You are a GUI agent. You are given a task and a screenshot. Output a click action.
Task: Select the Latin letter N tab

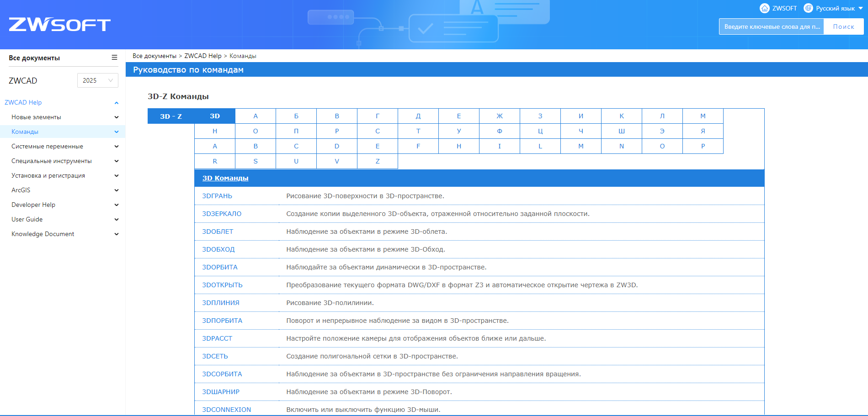622,146
